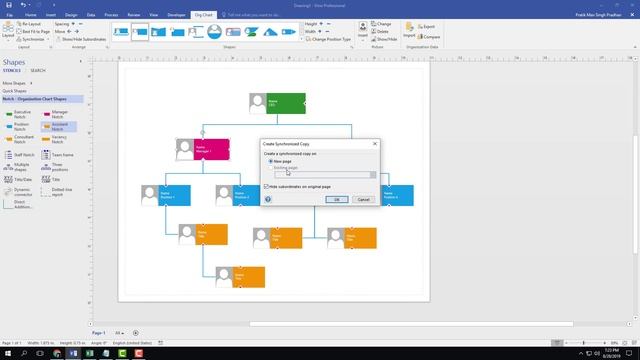The image size is (640, 360).
Task: Select the third shape style in the gallery
Action: pos(158,31)
